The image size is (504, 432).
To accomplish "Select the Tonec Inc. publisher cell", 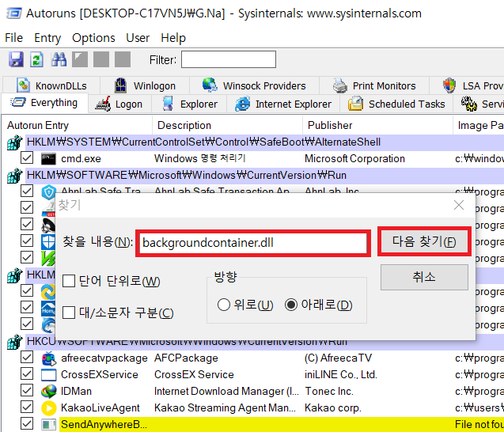I will pos(329,391).
